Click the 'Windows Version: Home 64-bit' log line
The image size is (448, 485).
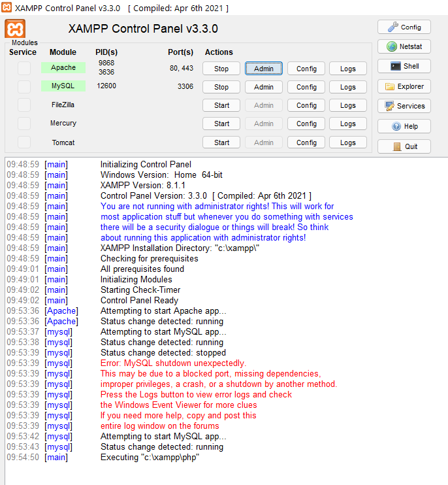point(161,175)
